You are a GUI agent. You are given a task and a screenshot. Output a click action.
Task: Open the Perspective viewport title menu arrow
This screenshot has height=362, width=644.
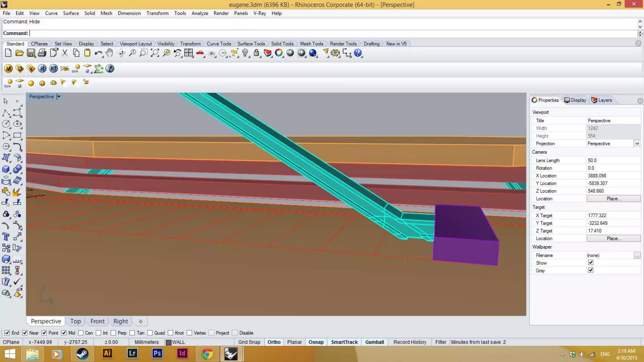(x=58, y=96)
